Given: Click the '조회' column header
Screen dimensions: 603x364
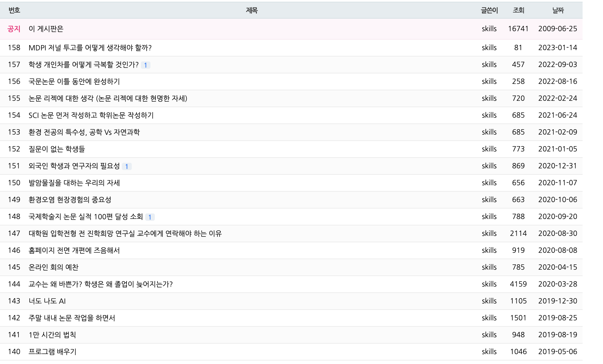Looking at the screenshot, I should 518,10.
